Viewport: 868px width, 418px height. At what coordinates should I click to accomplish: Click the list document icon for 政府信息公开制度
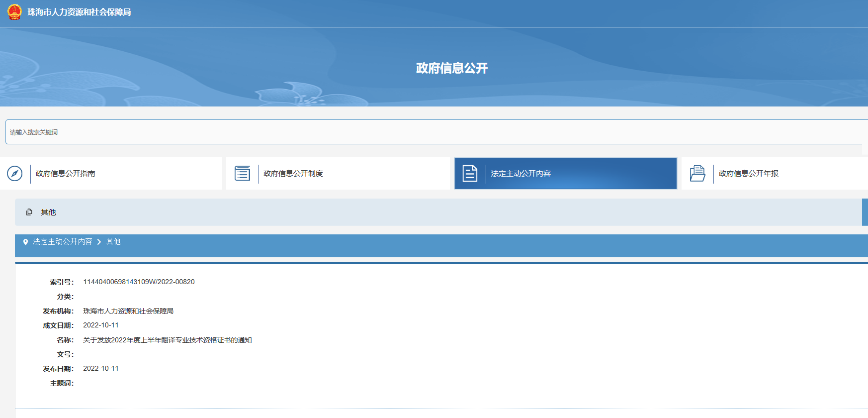tap(243, 174)
